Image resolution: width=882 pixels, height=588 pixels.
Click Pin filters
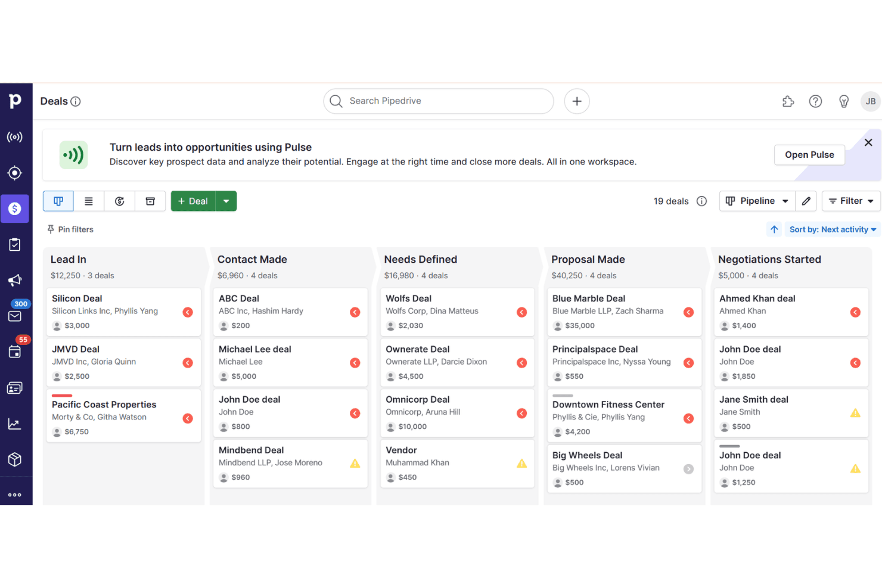70,229
